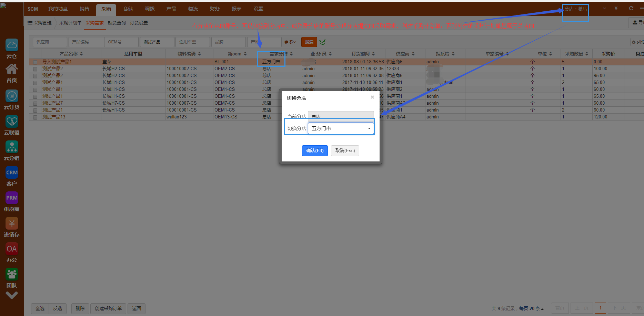Open the 云订货 sidebar icon
This screenshot has width=644, height=316.
(x=12, y=96)
